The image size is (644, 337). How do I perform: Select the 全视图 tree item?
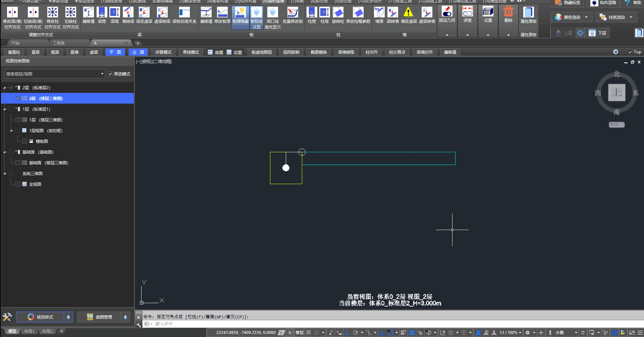(x=35, y=184)
